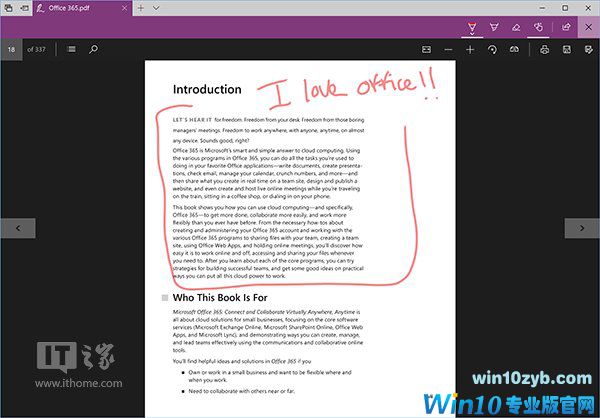Exit web note mode with the X
Image resolution: width=600 pixels, height=418 pixels.
coord(589,27)
